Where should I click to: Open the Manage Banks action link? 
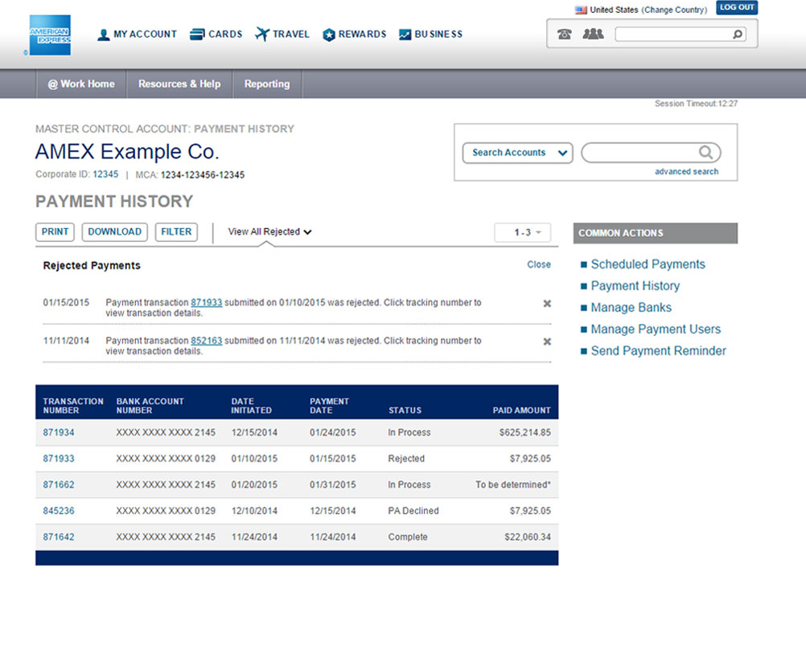coord(631,307)
